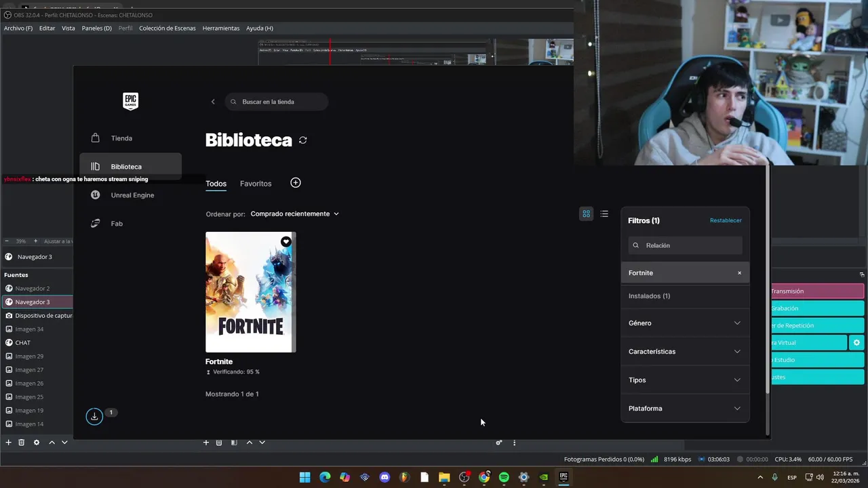
Task: Delete selected source with trash icon
Action: tap(21, 443)
